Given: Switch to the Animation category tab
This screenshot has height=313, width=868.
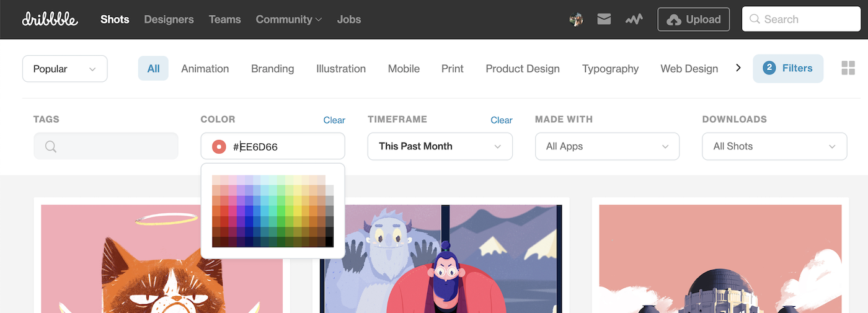Looking at the screenshot, I should click(x=205, y=69).
